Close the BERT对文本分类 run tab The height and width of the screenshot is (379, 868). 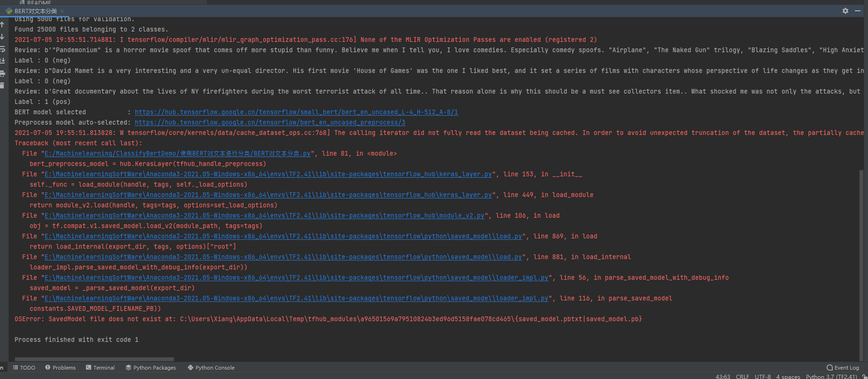tap(62, 11)
